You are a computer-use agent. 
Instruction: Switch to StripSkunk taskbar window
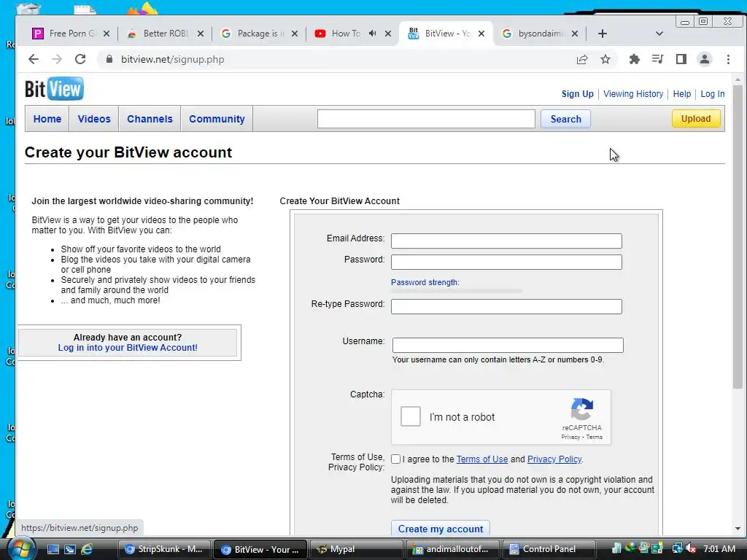click(164, 549)
